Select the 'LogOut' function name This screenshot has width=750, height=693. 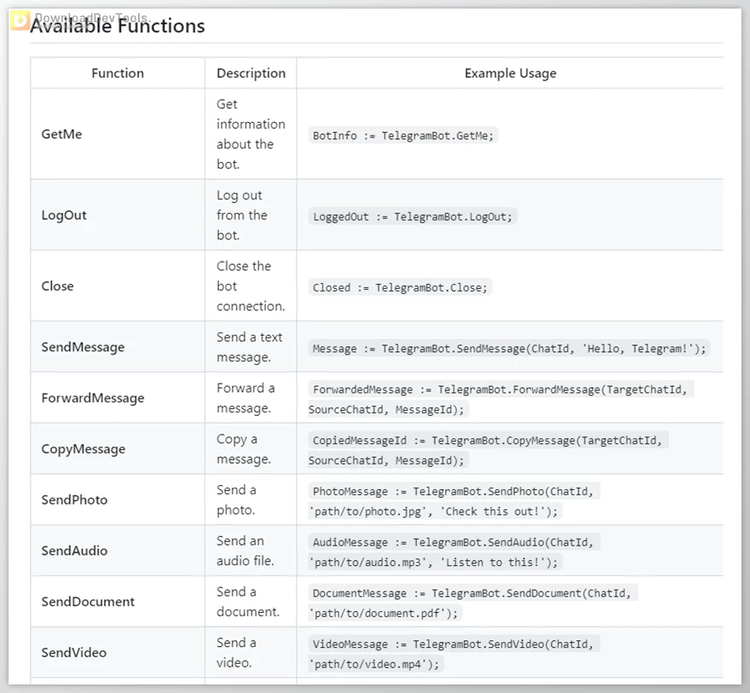[64, 215]
